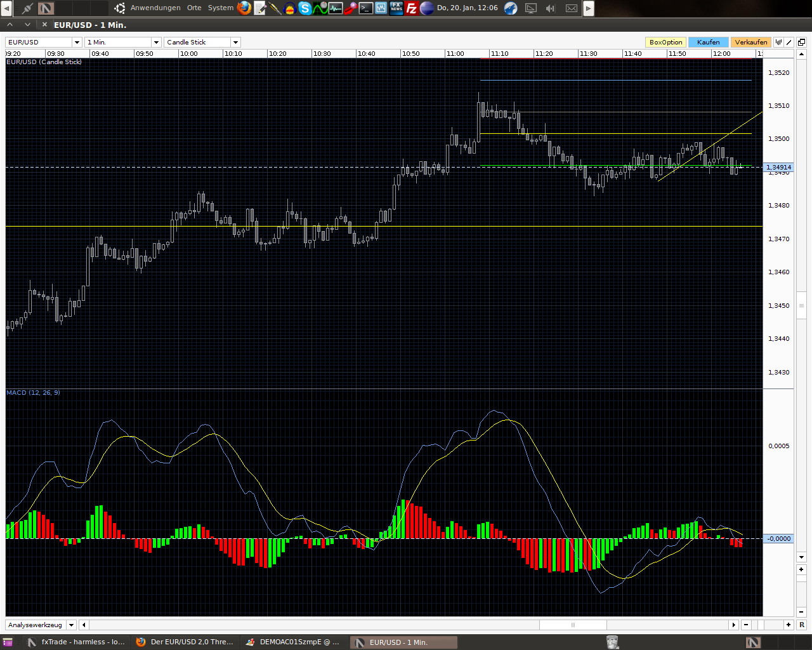Open the 1 Min. timeframe dropdown
The height and width of the screenshot is (650, 812).
click(x=155, y=42)
